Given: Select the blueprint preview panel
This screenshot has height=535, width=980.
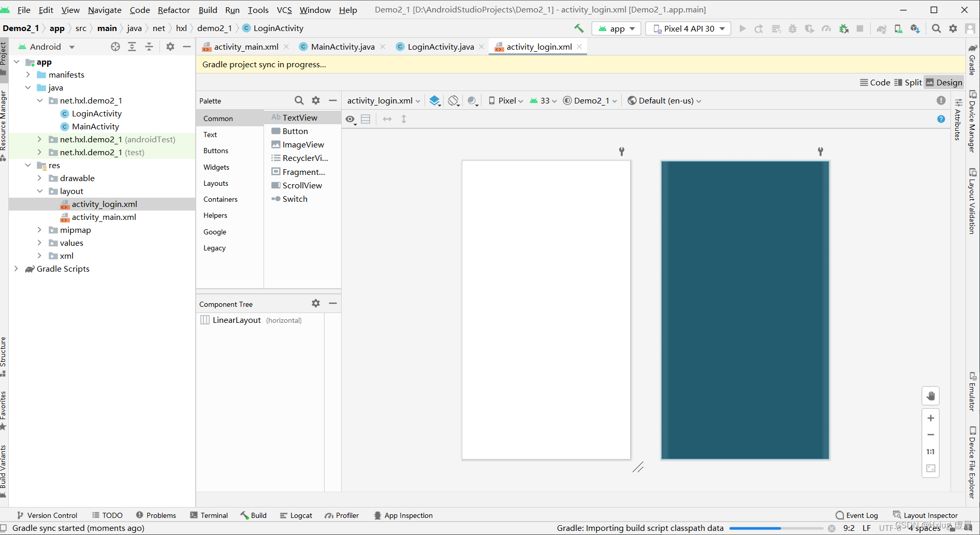Looking at the screenshot, I should coord(745,310).
